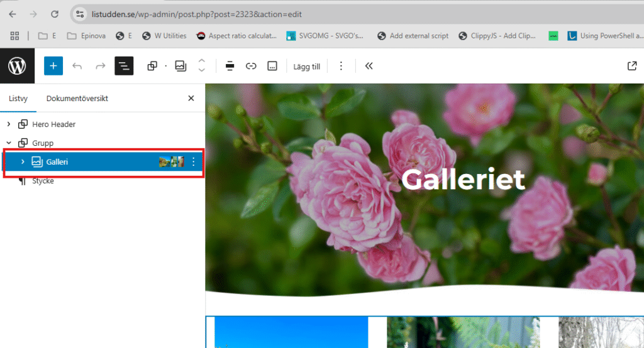644x348 pixels.
Task: Select the blue sky gallery image
Action: click(291, 332)
